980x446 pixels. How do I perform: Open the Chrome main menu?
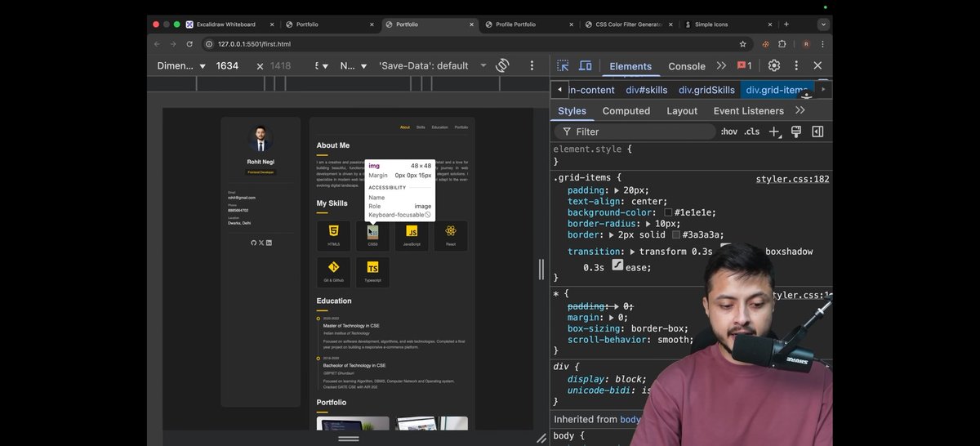coord(823,44)
